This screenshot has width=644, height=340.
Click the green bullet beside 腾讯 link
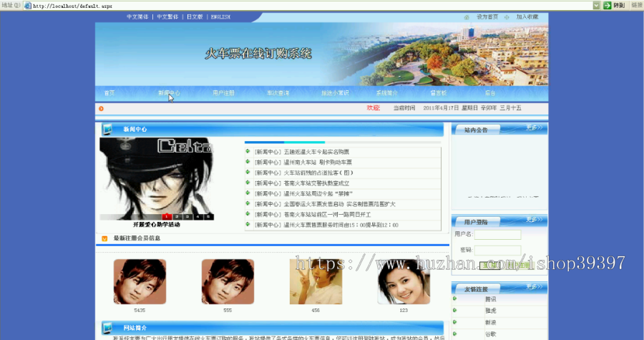[454, 298]
